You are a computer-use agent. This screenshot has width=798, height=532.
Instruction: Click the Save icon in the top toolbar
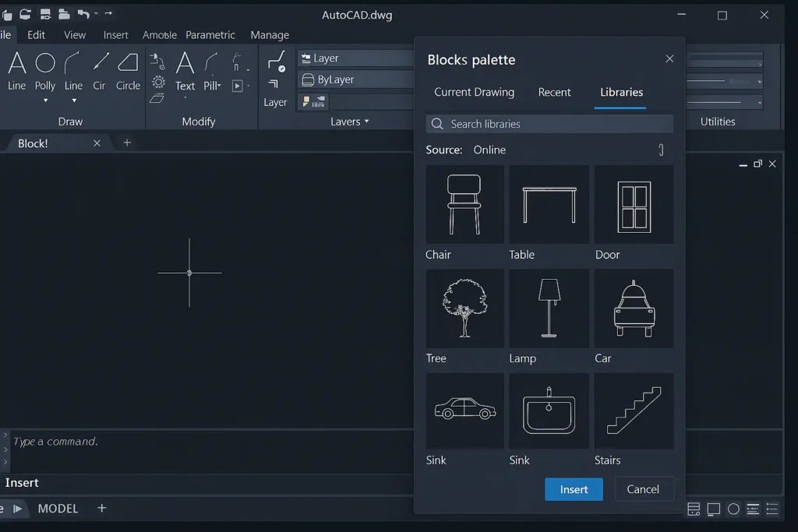[x=44, y=13]
